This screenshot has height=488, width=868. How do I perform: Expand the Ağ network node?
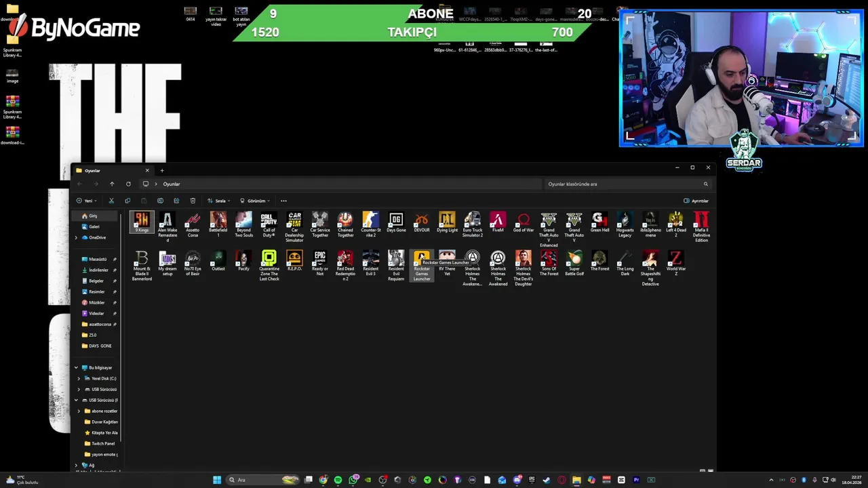(76, 465)
